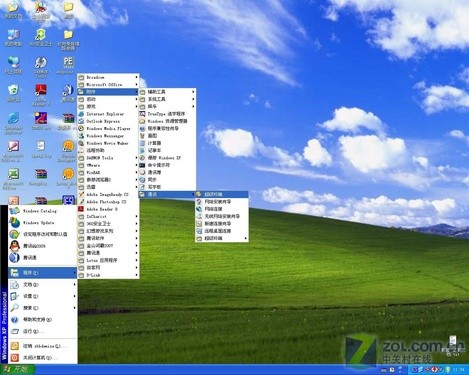The image size is (469, 375).
Task: Expand the Lotus 应用程序 folder
Action: (108, 260)
